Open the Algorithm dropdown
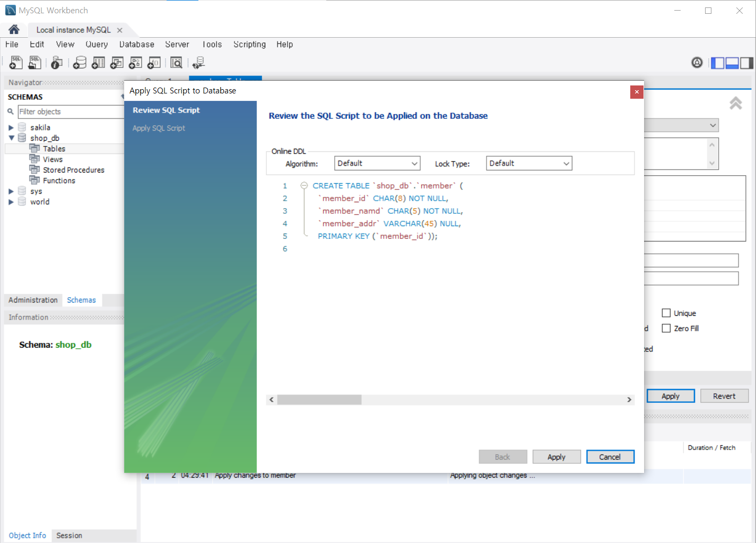Image resolution: width=756 pixels, height=543 pixels. pyautogui.click(x=377, y=163)
